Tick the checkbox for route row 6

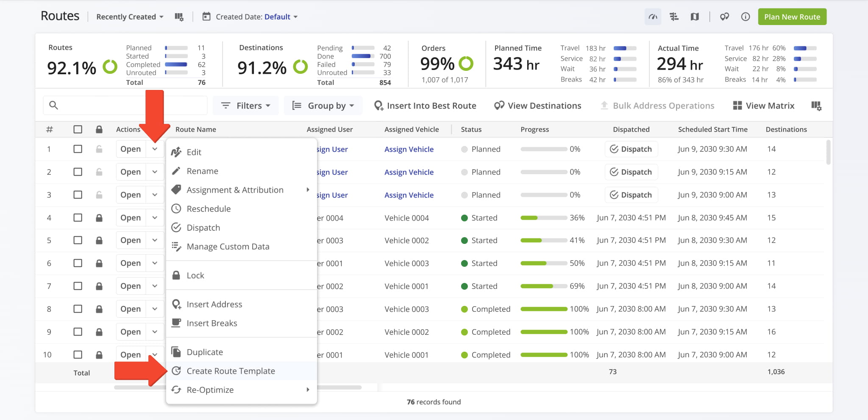pos(78,263)
